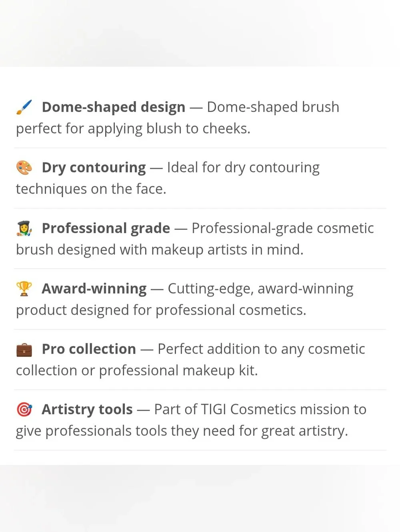The image size is (400, 532).
Task: Click 'perfect for applying blush to cheeks' text
Action: pyautogui.click(x=133, y=129)
